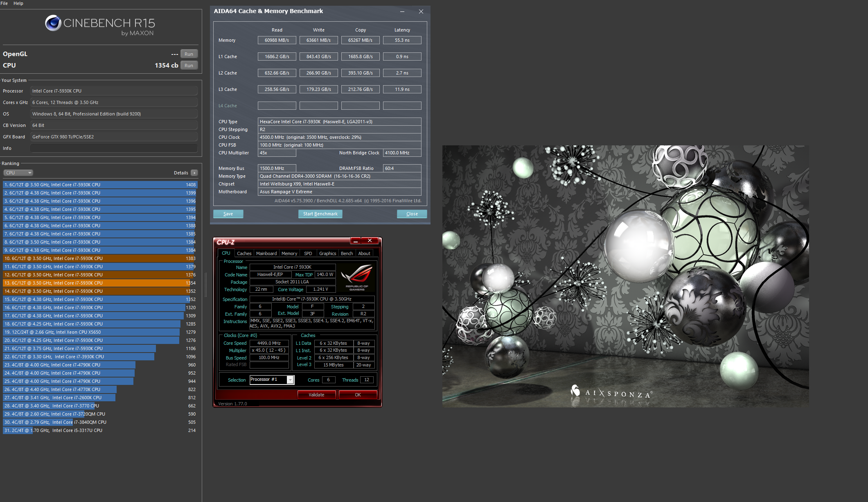Select the i7-3840QM ranking row

(100, 422)
